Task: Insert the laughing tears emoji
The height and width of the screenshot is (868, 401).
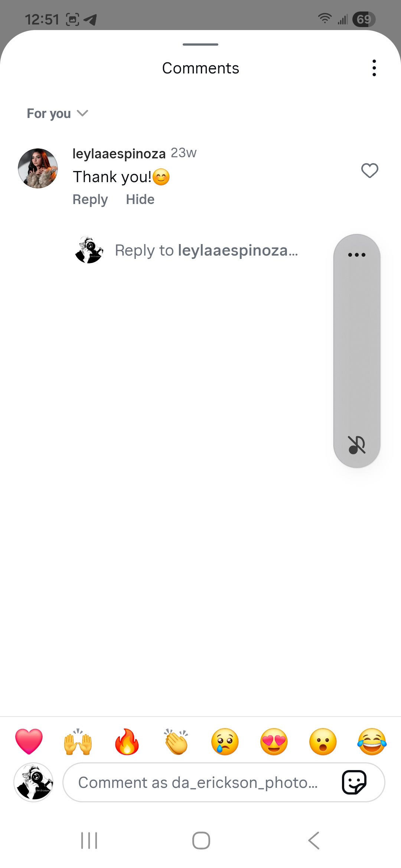Action: pyautogui.click(x=372, y=742)
